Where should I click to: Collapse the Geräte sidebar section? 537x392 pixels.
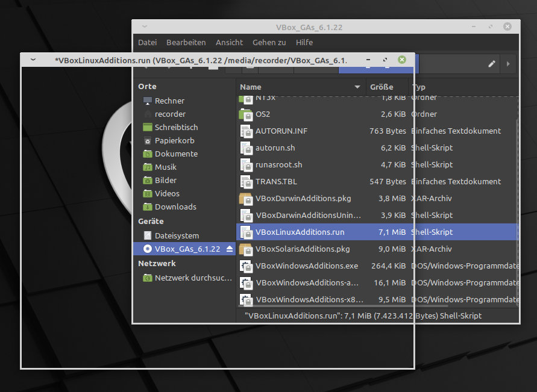tap(151, 221)
